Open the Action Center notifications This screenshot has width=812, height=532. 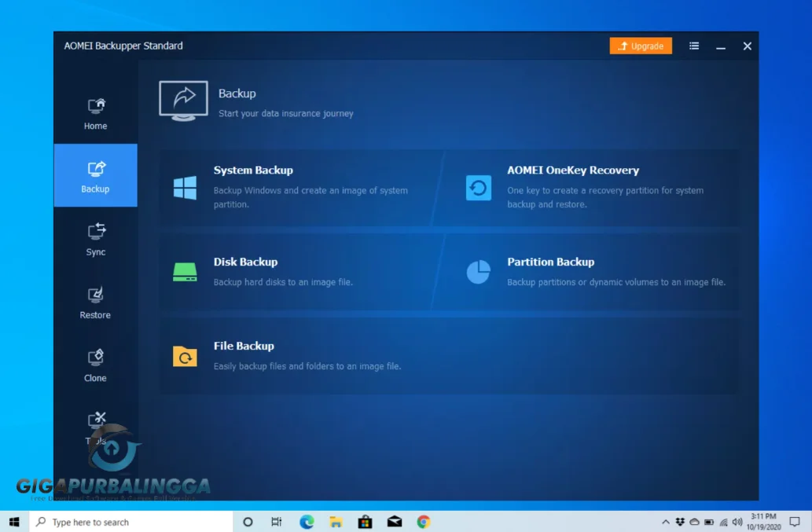795,522
